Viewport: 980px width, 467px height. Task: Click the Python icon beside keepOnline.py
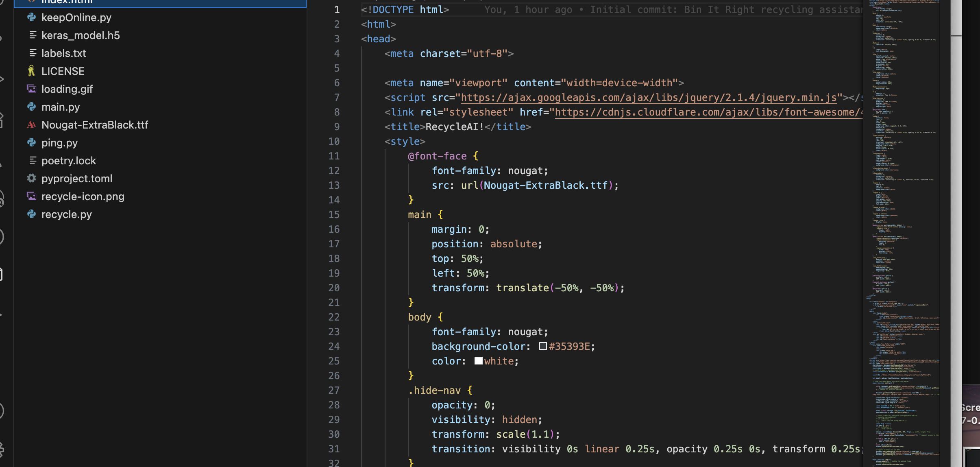click(x=31, y=17)
